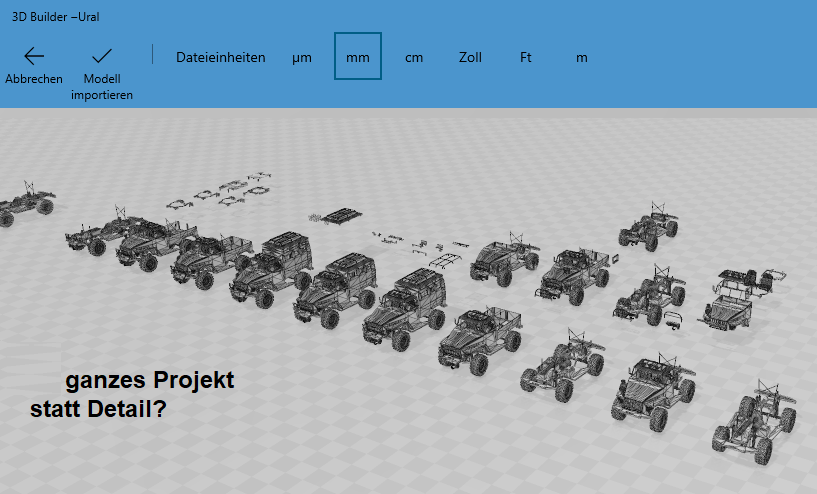Click the top-right vehicle in the right column

coord(649,228)
